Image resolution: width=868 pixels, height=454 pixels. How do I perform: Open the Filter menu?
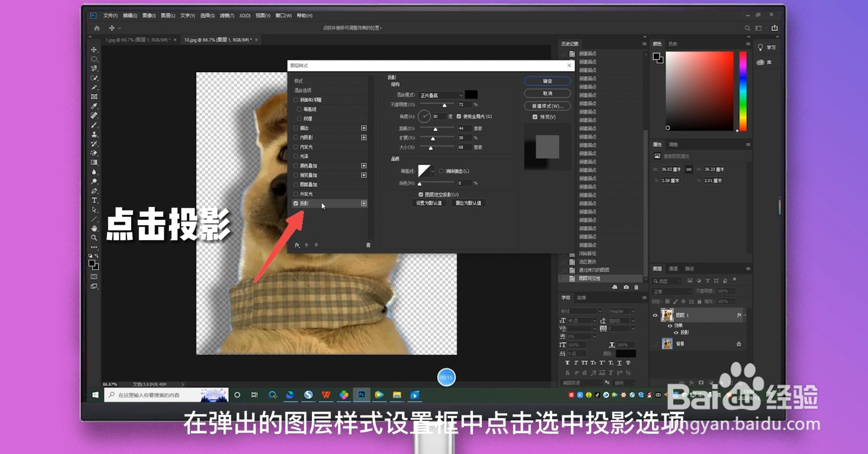point(227,16)
